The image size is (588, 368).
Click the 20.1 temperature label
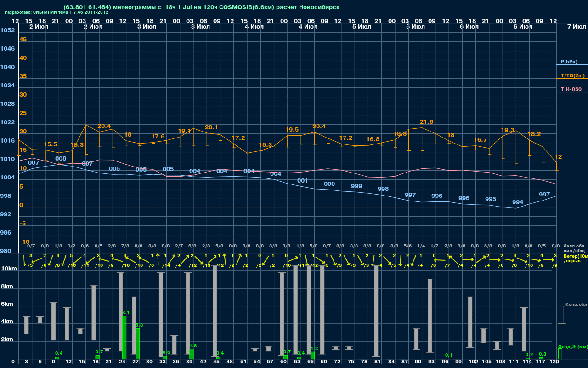211,127
